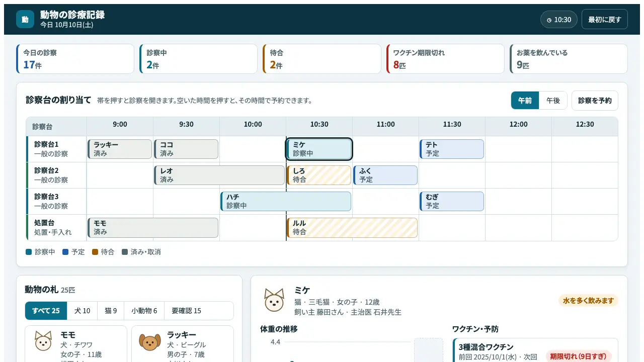
Task: Click the 最初に戻す button
Action: point(605,20)
